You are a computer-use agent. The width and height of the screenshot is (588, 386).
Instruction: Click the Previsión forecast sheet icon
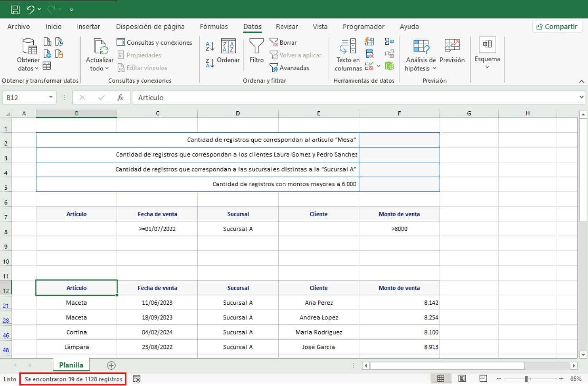tap(452, 46)
